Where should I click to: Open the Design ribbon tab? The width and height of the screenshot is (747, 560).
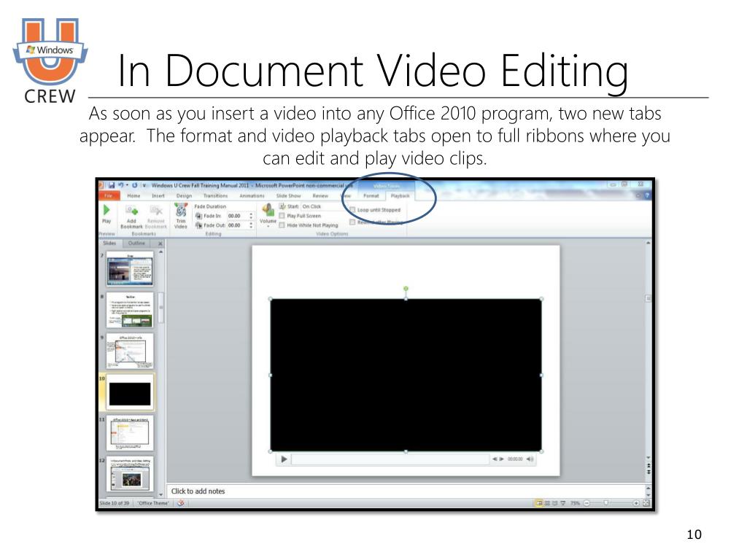(x=184, y=195)
